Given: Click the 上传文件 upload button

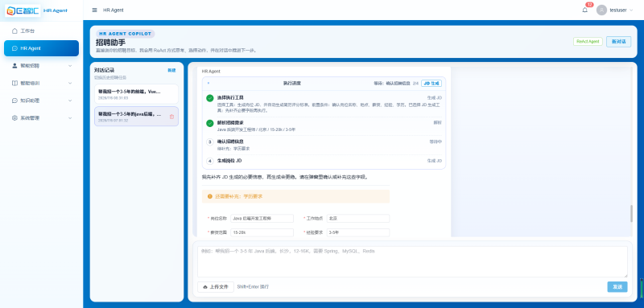Looking at the screenshot, I should tap(216, 287).
